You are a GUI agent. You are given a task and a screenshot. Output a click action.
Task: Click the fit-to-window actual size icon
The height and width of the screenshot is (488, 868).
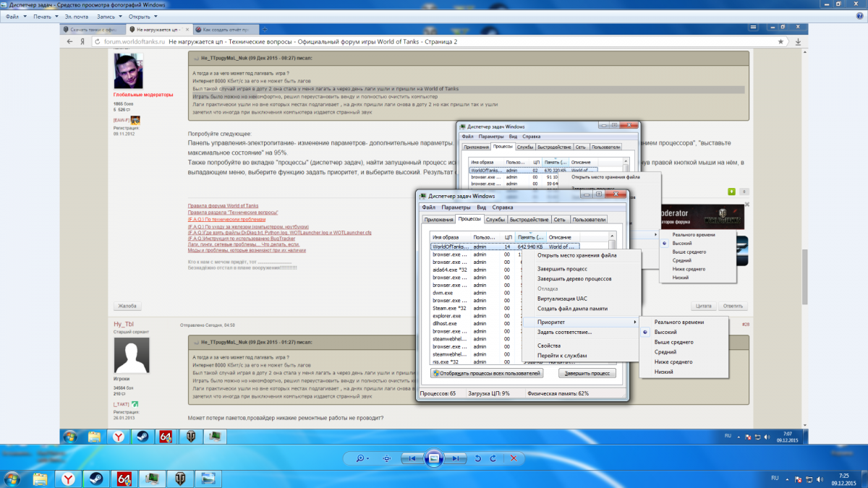tap(387, 458)
